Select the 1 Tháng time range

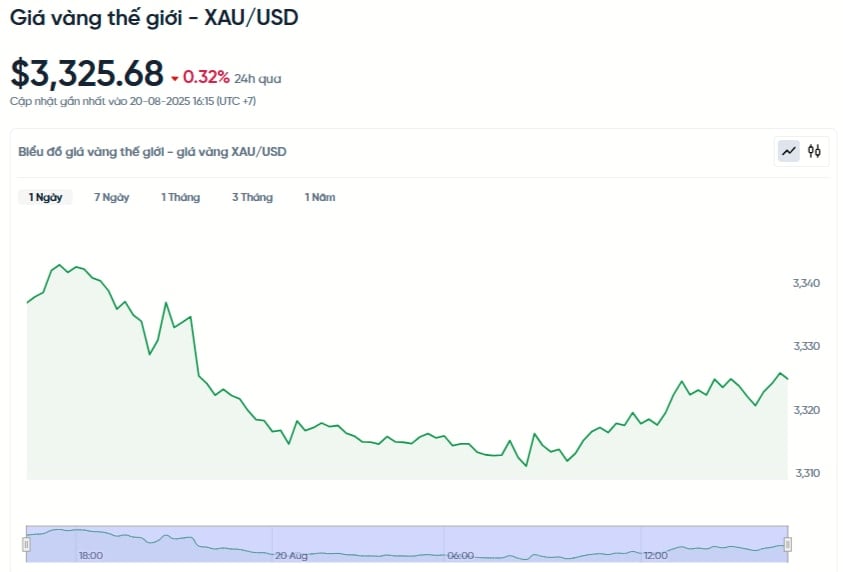[180, 197]
